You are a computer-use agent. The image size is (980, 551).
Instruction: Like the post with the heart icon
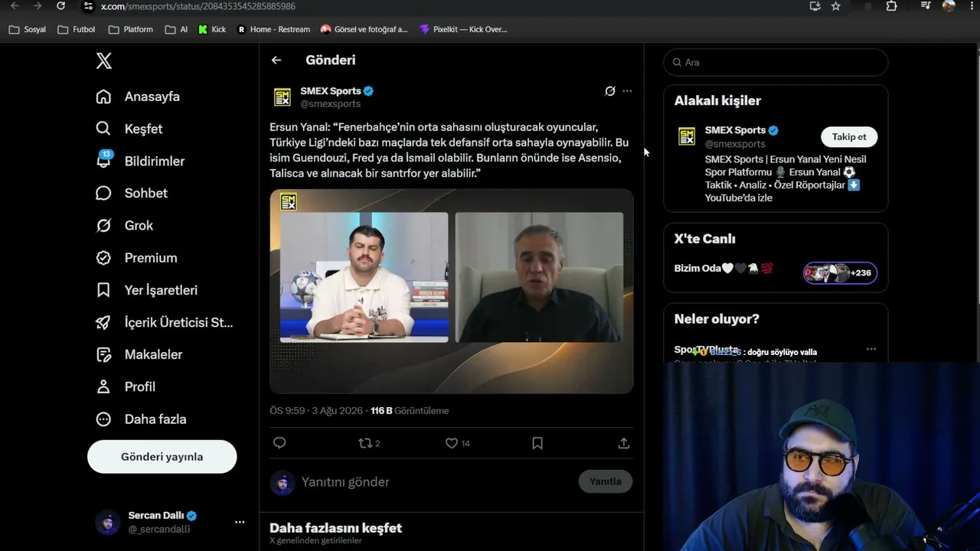coord(452,443)
